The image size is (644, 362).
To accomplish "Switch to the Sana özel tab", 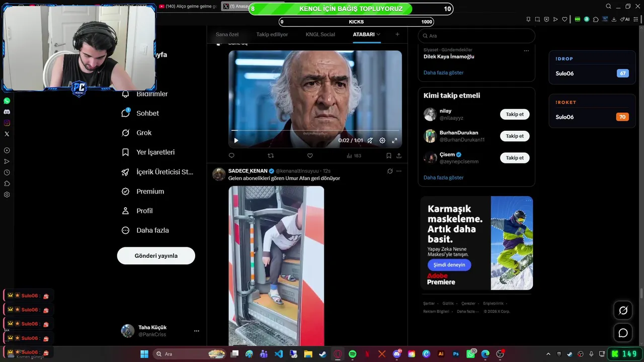I will tap(227, 34).
